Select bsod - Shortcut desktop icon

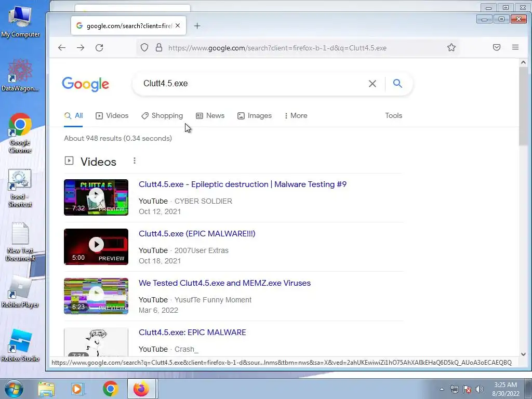point(20,188)
